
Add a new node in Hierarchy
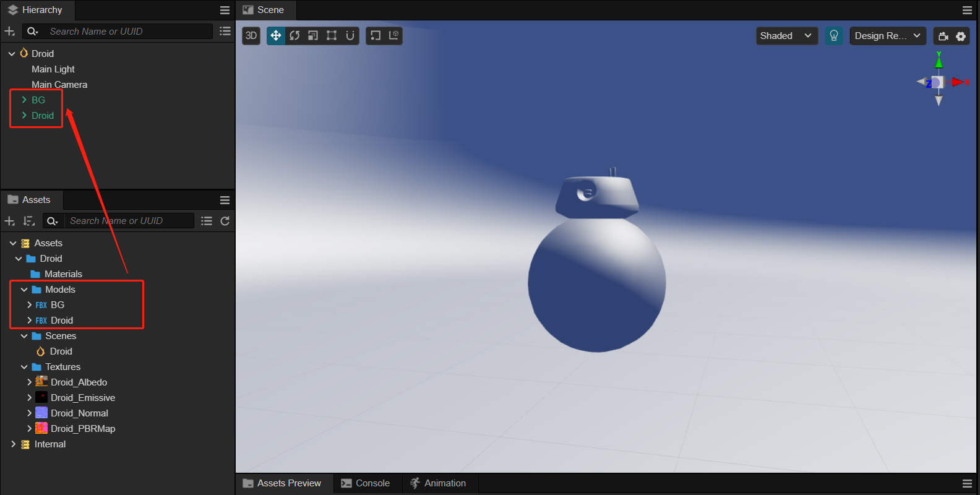pyautogui.click(x=10, y=32)
